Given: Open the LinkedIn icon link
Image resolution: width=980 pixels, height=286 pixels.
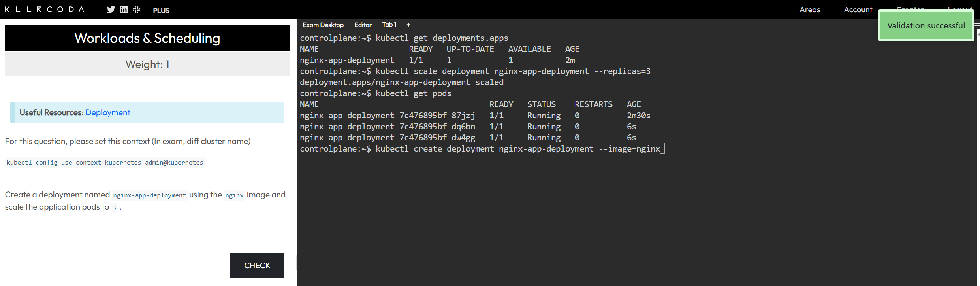Looking at the screenshot, I should (124, 9).
